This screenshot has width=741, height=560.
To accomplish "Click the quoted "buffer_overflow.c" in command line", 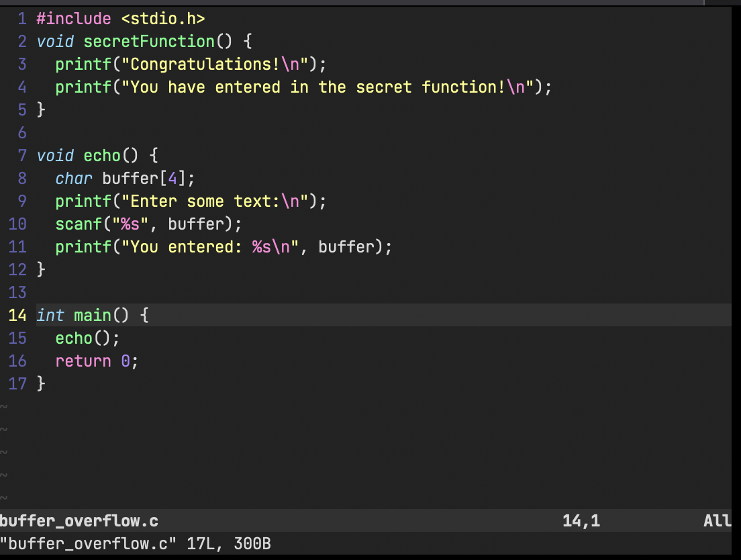I will pyautogui.click(x=89, y=543).
